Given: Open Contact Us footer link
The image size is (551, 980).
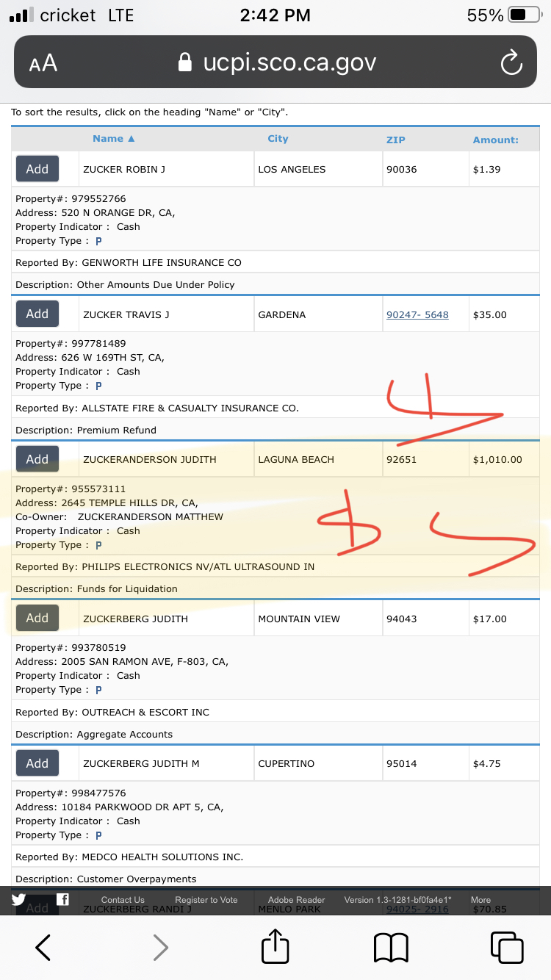Looking at the screenshot, I should (123, 900).
